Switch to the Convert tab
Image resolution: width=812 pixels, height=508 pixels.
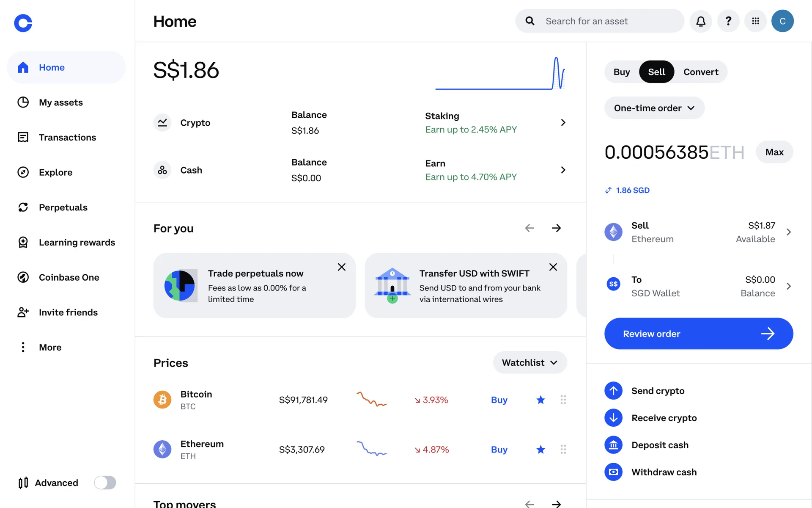coord(700,72)
